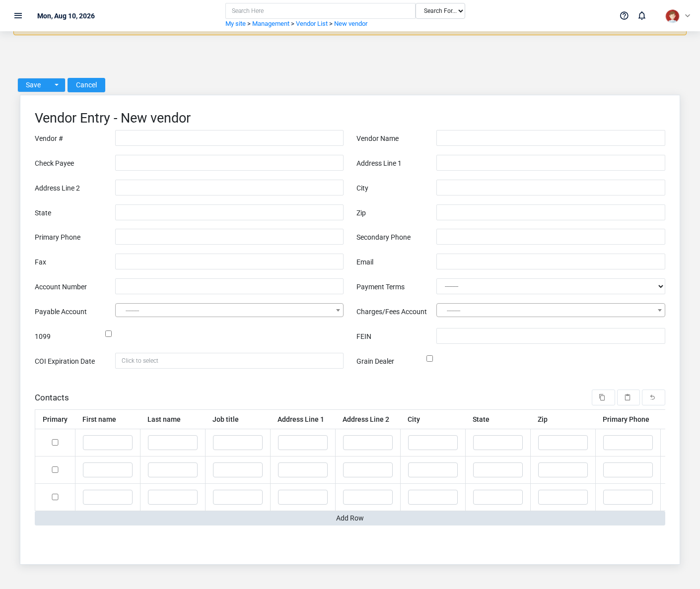Click the Cancel button
The height and width of the screenshot is (589, 700).
[86, 85]
